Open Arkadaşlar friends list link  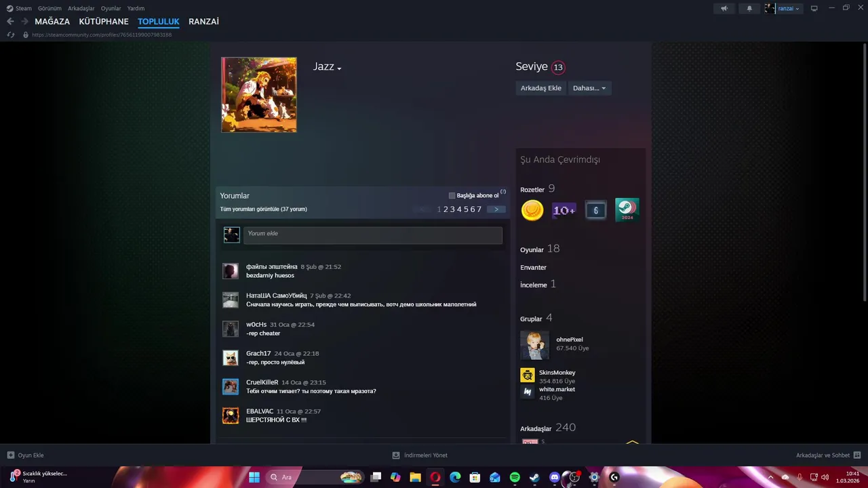(x=536, y=429)
